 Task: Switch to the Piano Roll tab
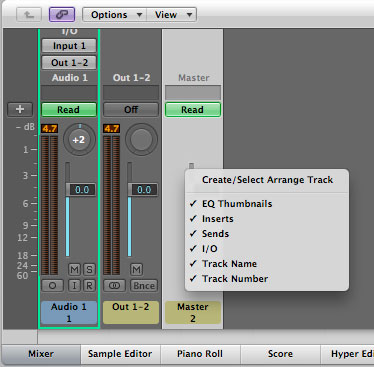click(200, 354)
